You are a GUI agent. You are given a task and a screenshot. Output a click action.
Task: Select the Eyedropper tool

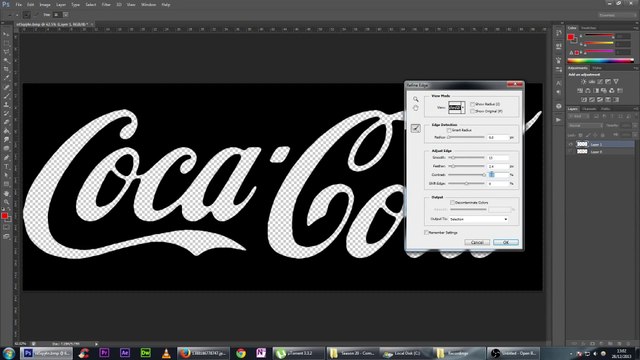tap(6, 78)
